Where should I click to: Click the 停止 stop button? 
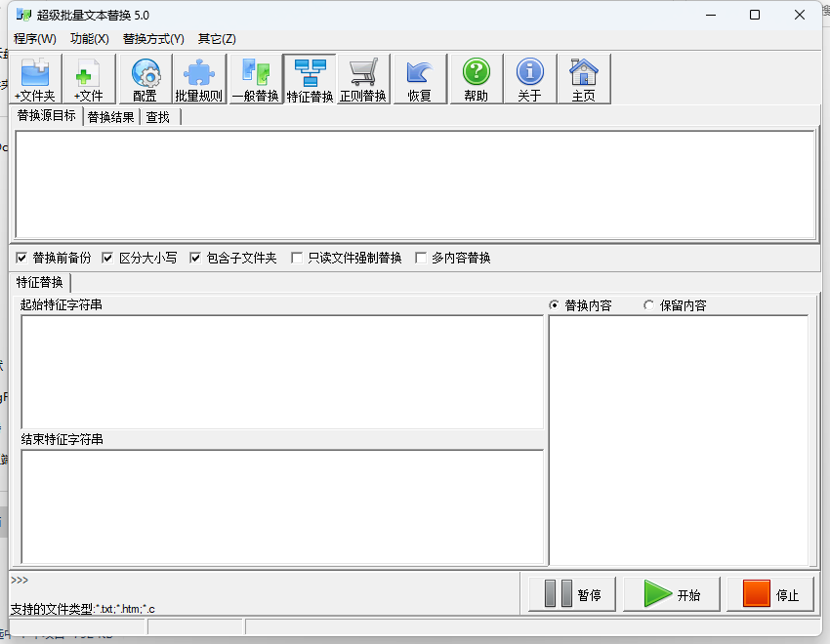click(770, 594)
